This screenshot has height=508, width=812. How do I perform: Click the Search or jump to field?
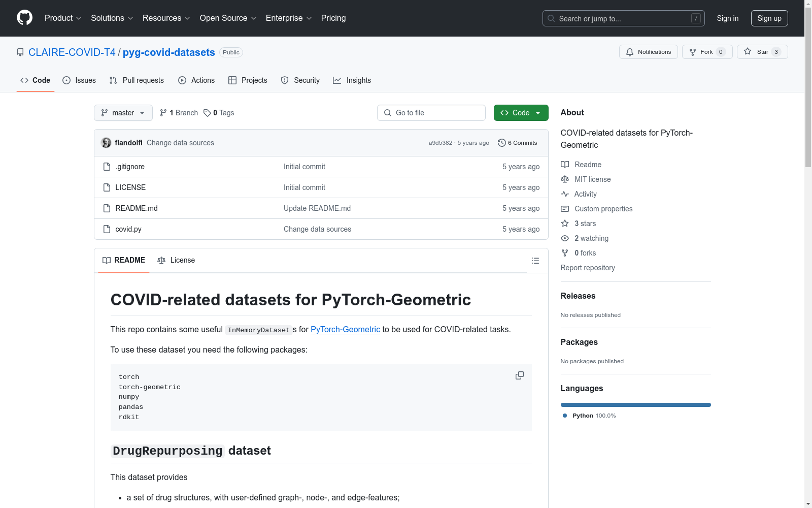pyautogui.click(x=624, y=18)
